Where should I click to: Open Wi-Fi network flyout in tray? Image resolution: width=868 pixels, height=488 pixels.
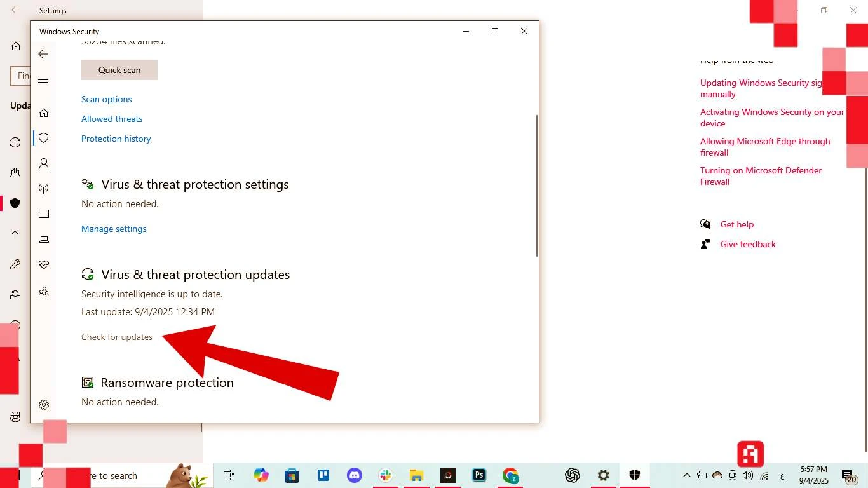pyautogui.click(x=764, y=475)
